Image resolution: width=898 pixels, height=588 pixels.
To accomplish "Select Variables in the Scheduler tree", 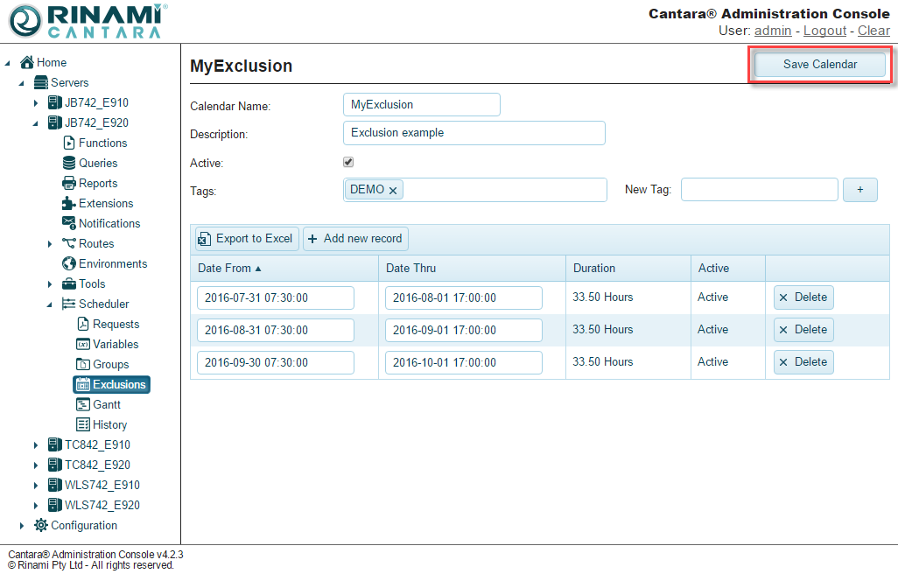I will [x=116, y=344].
